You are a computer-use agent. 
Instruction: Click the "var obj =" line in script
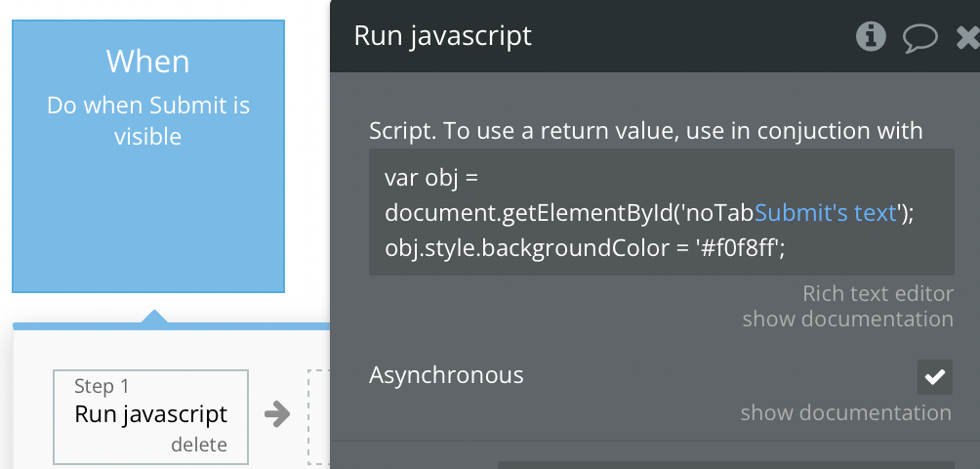[431, 178]
